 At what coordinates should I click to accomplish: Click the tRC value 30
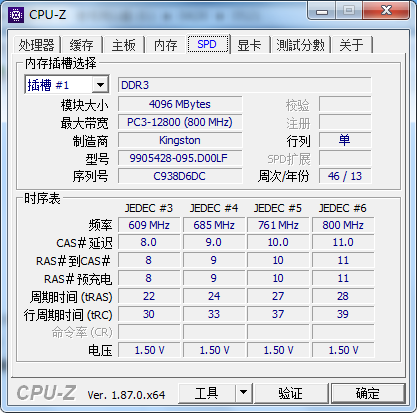(x=149, y=314)
